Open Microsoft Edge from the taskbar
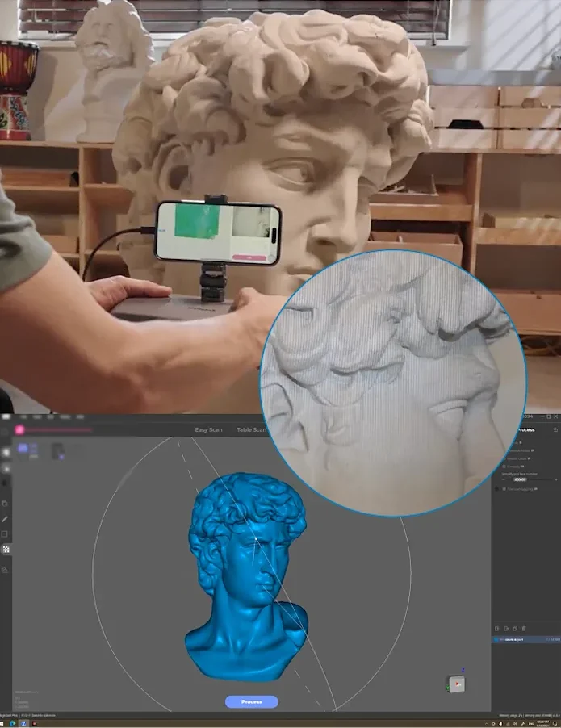The image size is (561, 728). pyautogui.click(x=13, y=723)
